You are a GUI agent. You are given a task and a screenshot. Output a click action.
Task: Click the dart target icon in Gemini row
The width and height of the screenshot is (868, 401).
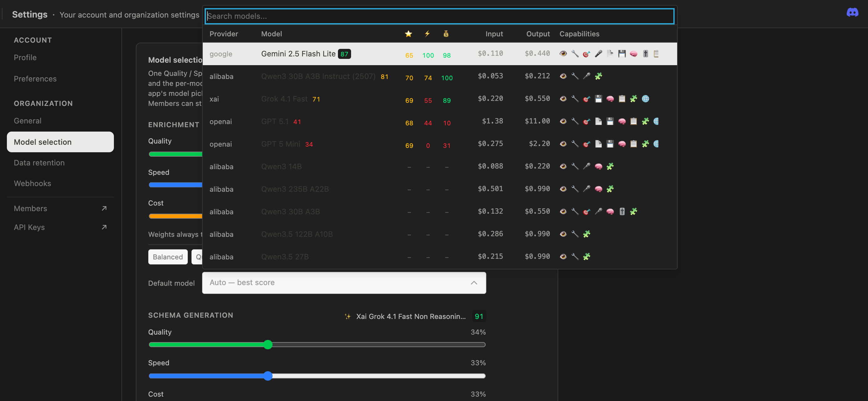(x=586, y=54)
